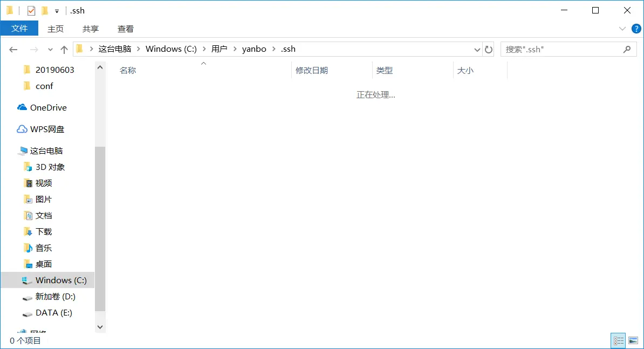Open the 文件 menu

19,29
